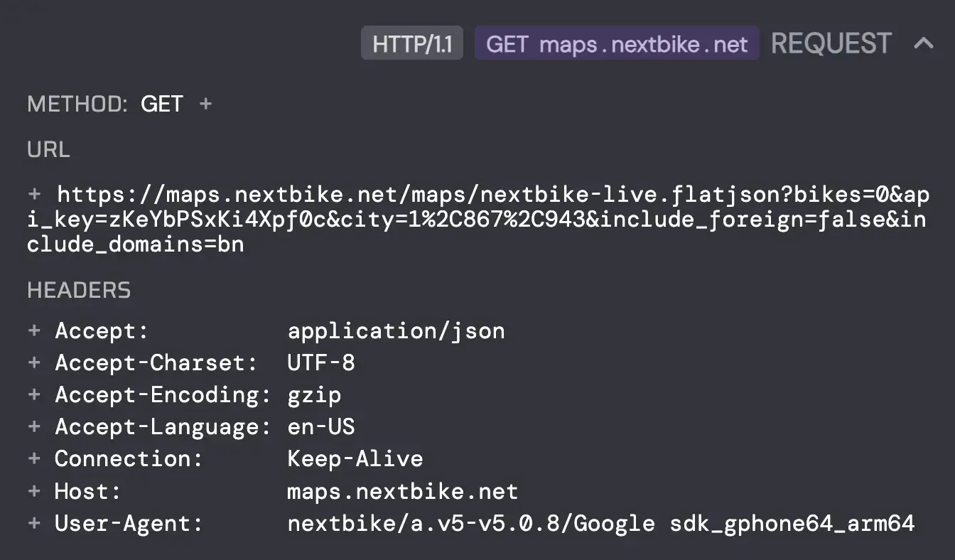Click the REQUEST section title
Viewport: 955px width, 560px height.
coord(831,43)
